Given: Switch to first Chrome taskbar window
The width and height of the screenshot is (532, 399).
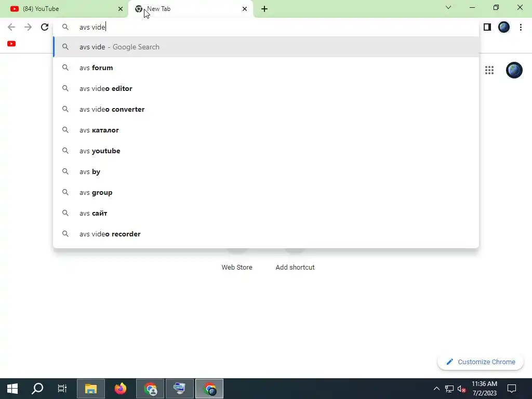Looking at the screenshot, I should tap(150, 389).
